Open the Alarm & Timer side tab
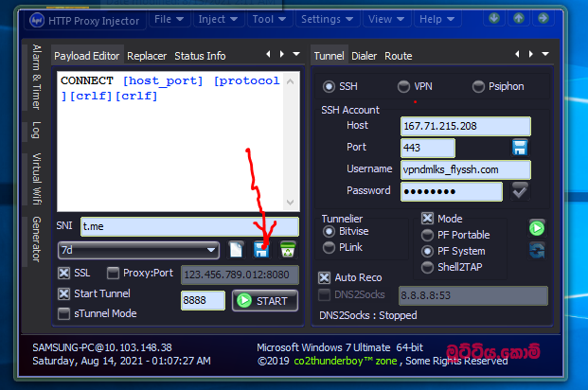Image resolution: width=588 pixels, height=390 pixels. coord(36,77)
